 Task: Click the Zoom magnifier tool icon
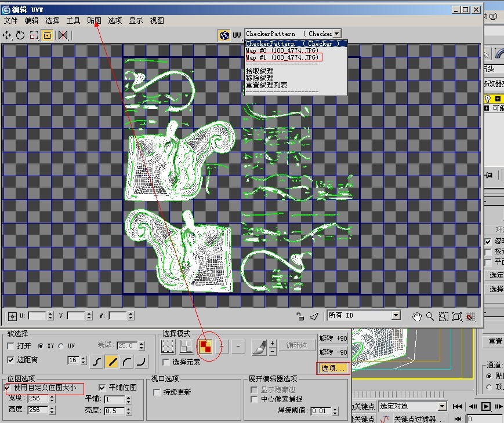coord(430,316)
